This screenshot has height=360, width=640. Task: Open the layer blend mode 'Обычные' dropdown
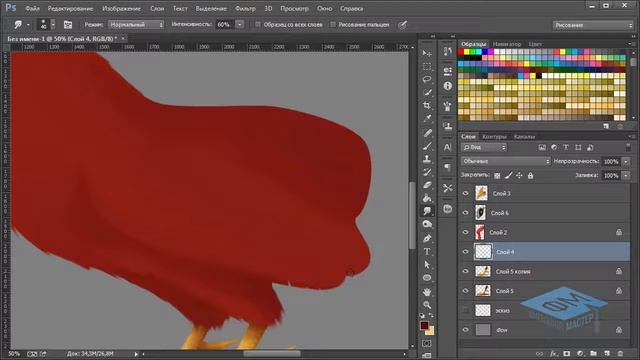click(505, 161)
